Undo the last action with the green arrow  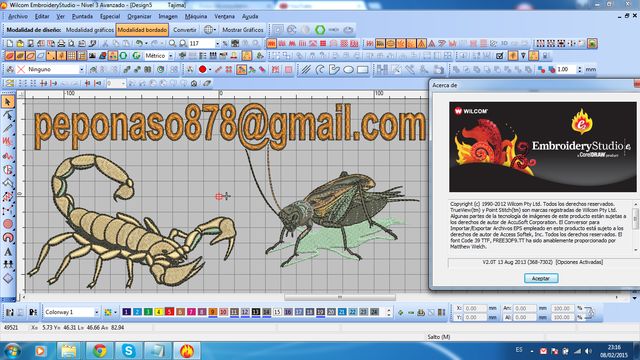pos(139,43)
